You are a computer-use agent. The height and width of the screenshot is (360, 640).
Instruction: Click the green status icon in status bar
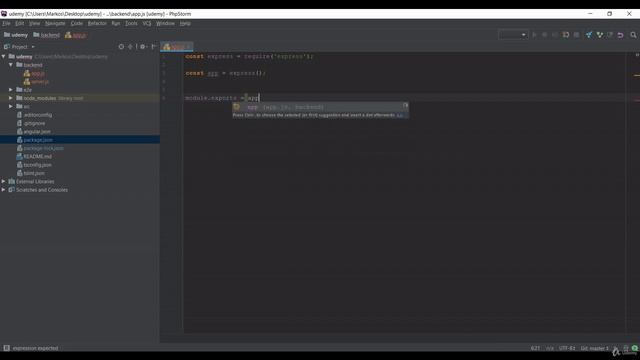(635, 348)
